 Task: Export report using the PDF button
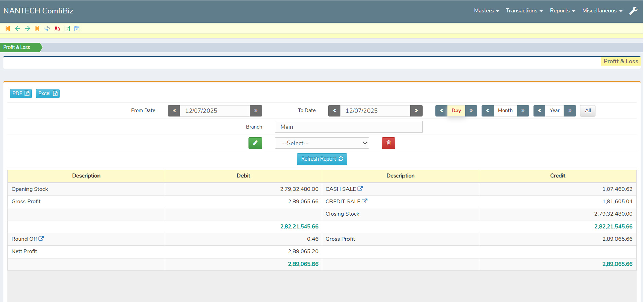point(21,94)
